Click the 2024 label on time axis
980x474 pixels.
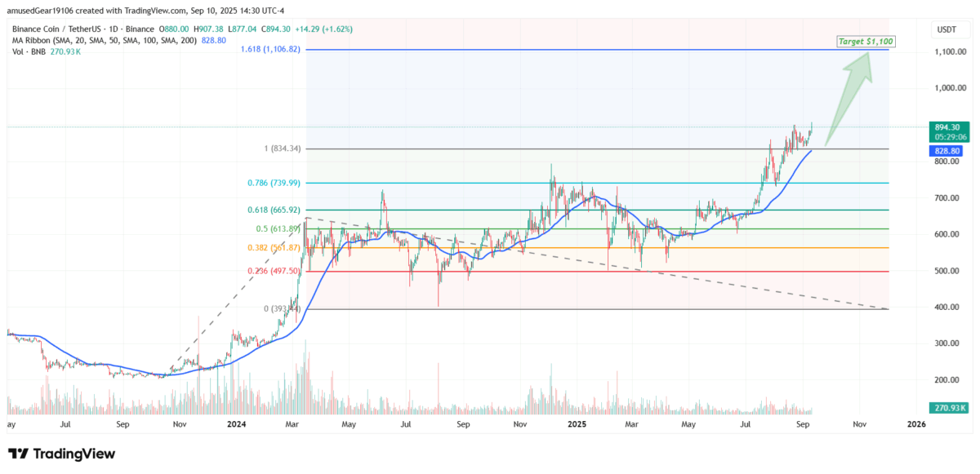[x=238, y=424]
